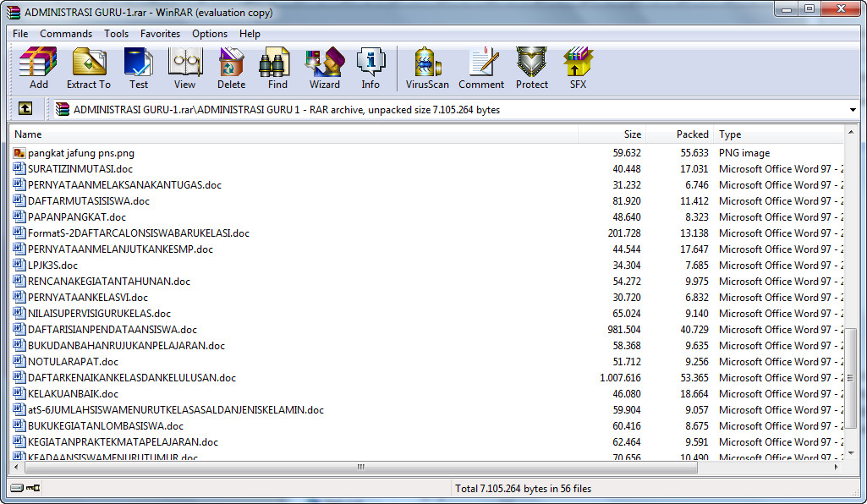Click the Word icon beside PAPANPANGKAT.doc
Viewport: 867px width, 504px height.
click(x=19, y=217)
